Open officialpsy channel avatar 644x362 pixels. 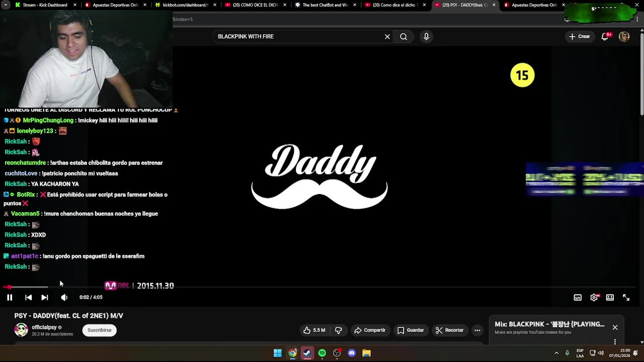click(x=21, y=330)
